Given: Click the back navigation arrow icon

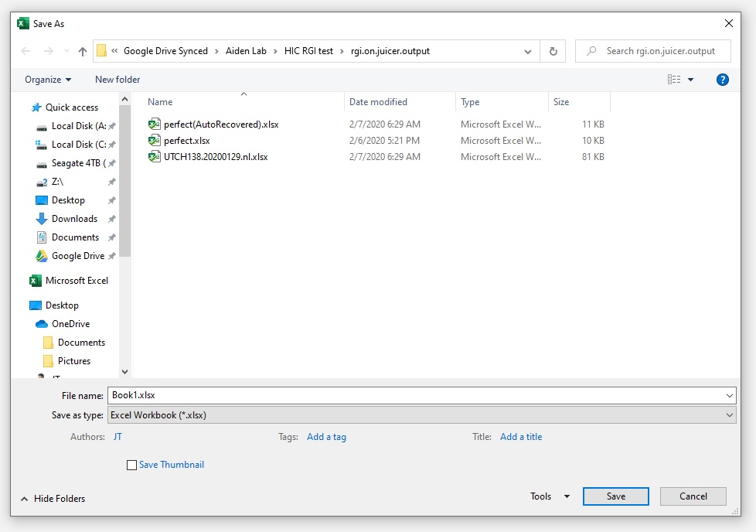Looking at the screenshot, I should pos(25,50).
